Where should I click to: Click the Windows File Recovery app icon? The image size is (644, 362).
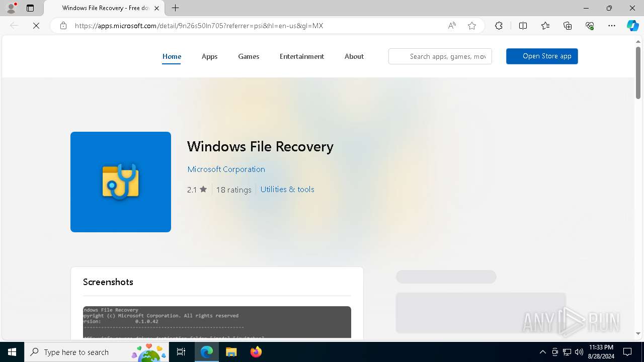[121, 182]
